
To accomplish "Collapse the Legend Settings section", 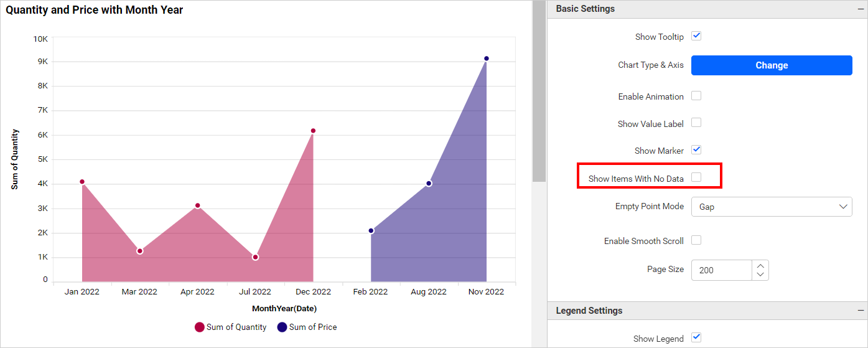I will [861, 311].
